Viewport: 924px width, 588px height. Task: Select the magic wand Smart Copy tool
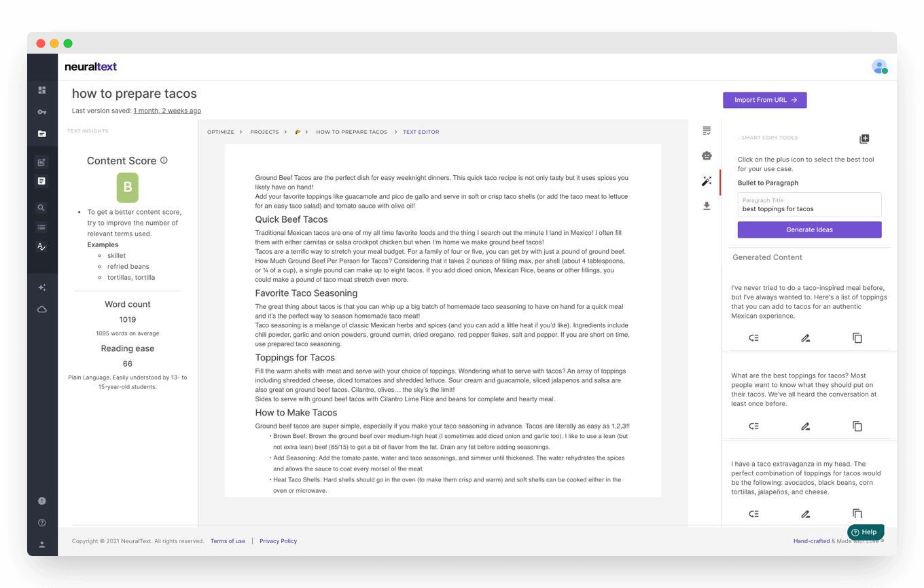coord(707,182)
